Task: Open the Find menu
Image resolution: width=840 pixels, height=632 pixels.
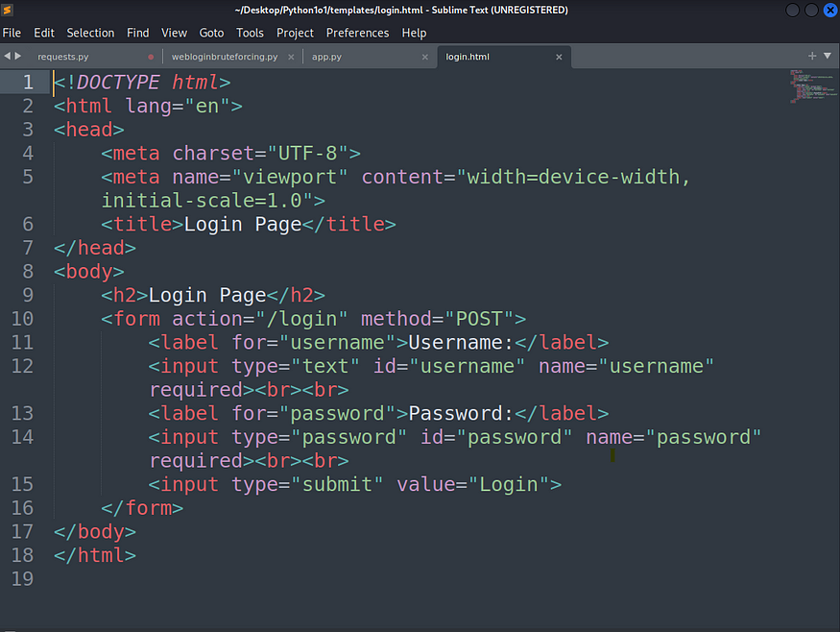Action: tap(137, 33)
